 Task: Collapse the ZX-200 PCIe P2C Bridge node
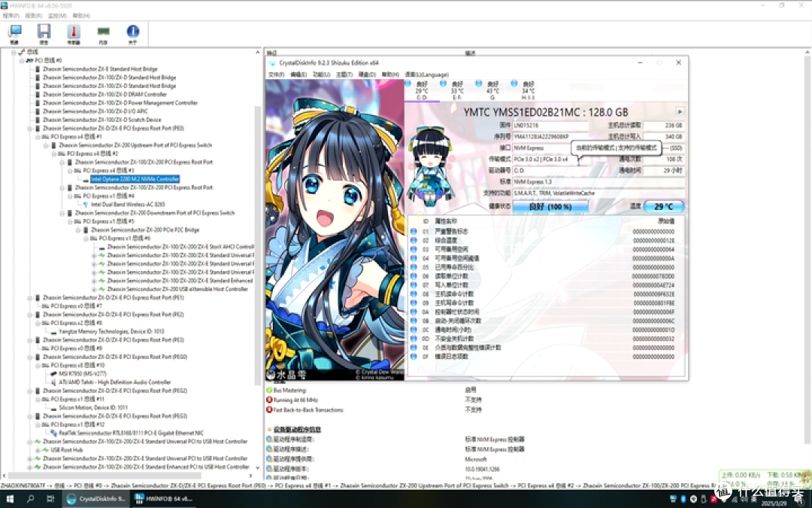[x=77, y=230]
